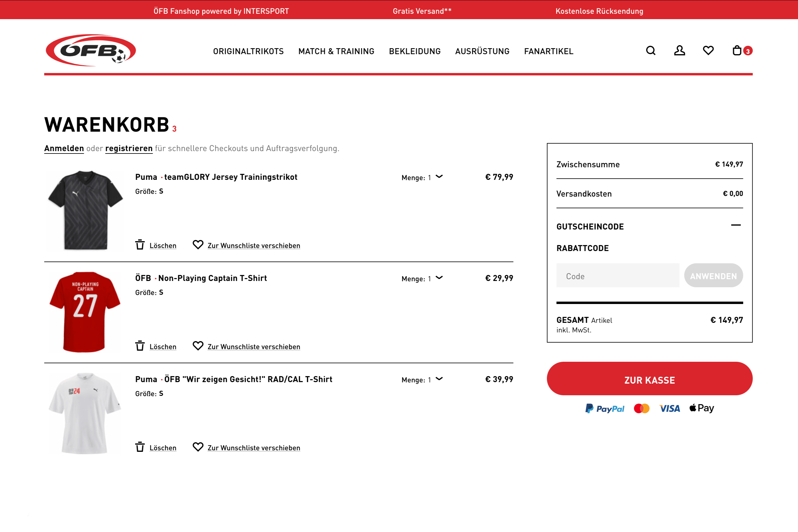798x532 pixels.
Task: Open teamGLORY Jersey Trainingstrikot product title
Action: [231, 177]
